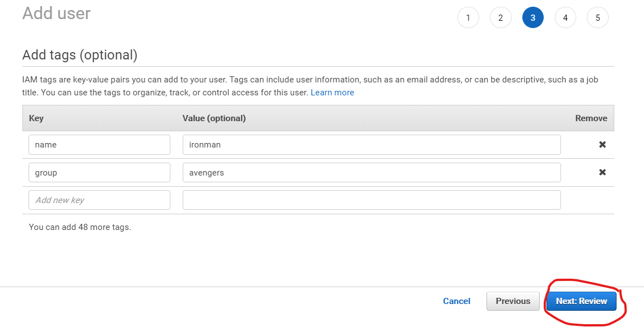Viewport: 644px width, 327px height.
Task: Select current step 3 indicator
Action: click(x=532, y=17)
